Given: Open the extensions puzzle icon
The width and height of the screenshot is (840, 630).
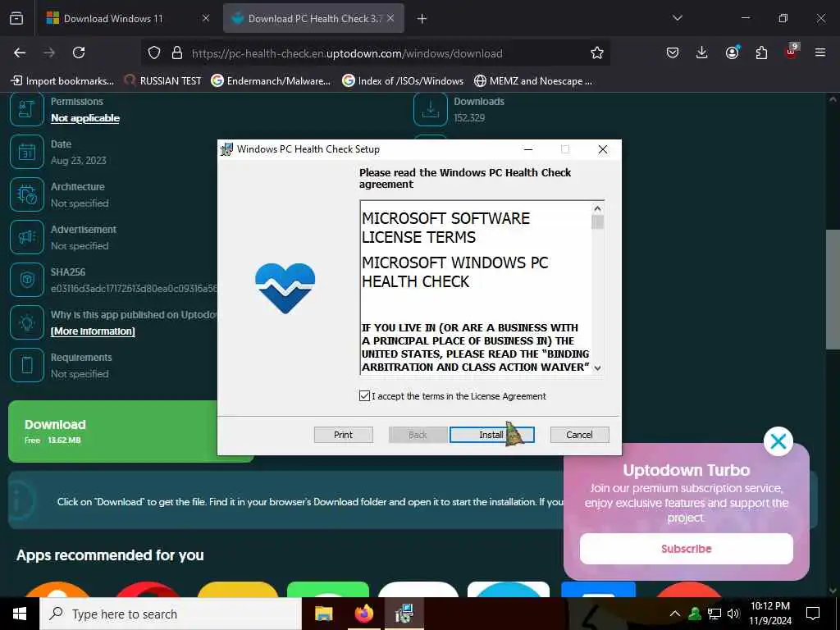Looking at the screenshot, I should click(761, 52).
